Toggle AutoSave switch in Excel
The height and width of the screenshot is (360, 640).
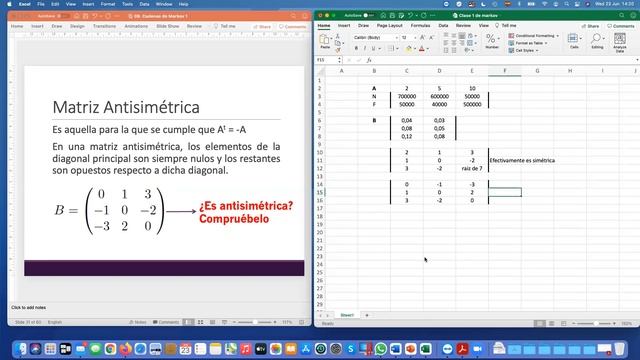369,16
